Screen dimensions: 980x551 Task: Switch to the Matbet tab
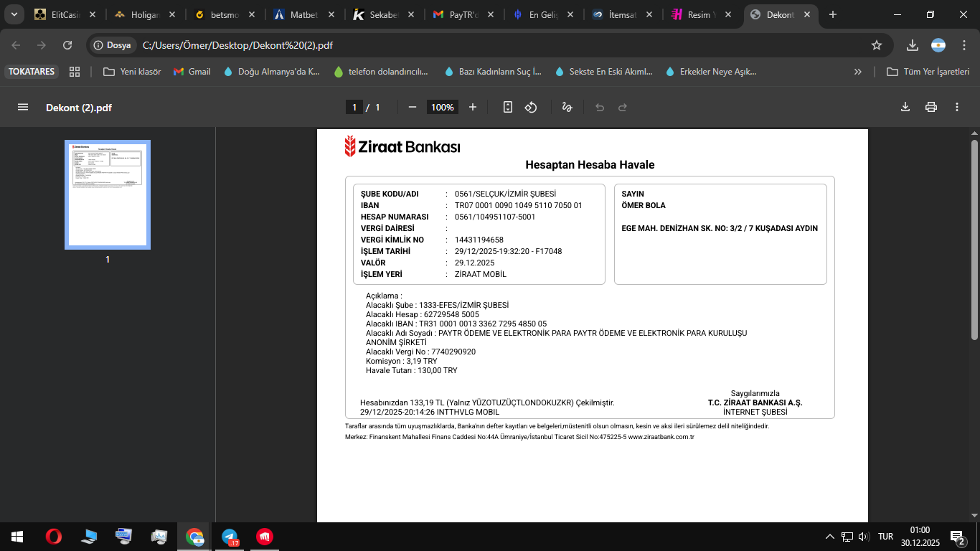303,14
